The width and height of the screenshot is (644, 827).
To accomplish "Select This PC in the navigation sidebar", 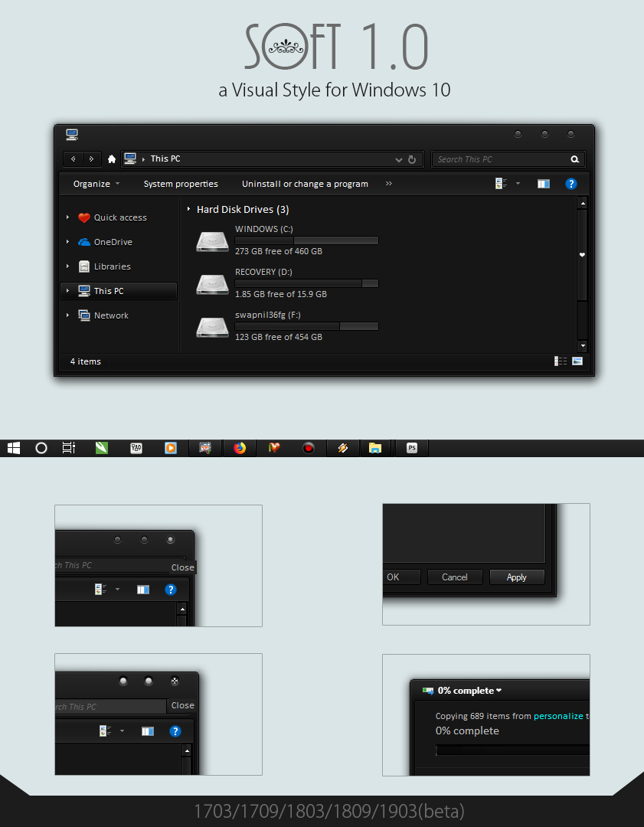I will [109, 291].
